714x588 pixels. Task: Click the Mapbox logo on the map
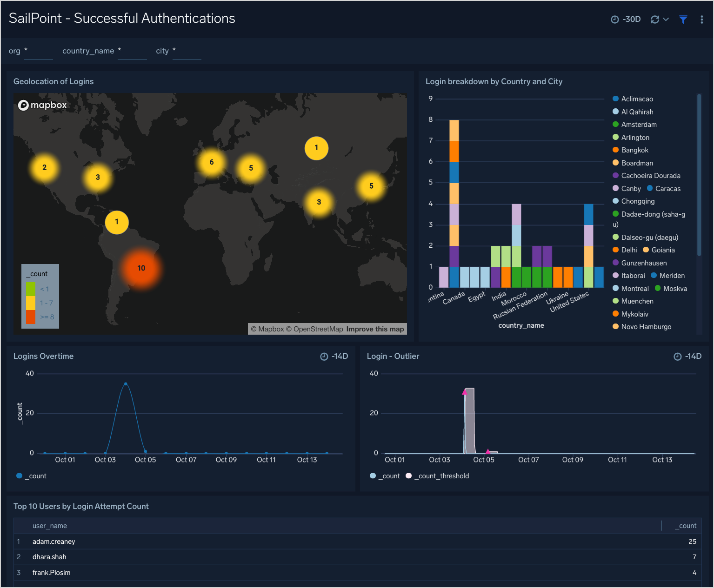click(x=42, y=105)
